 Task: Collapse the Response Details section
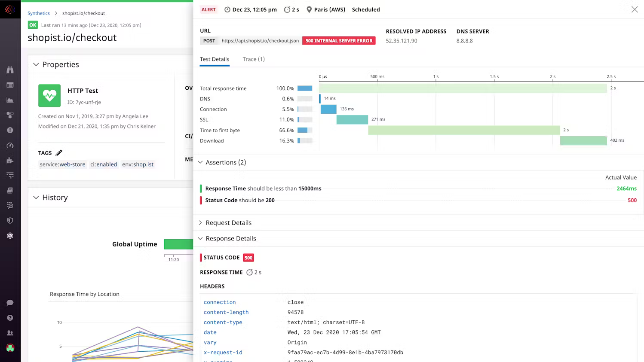coord(200,239)
